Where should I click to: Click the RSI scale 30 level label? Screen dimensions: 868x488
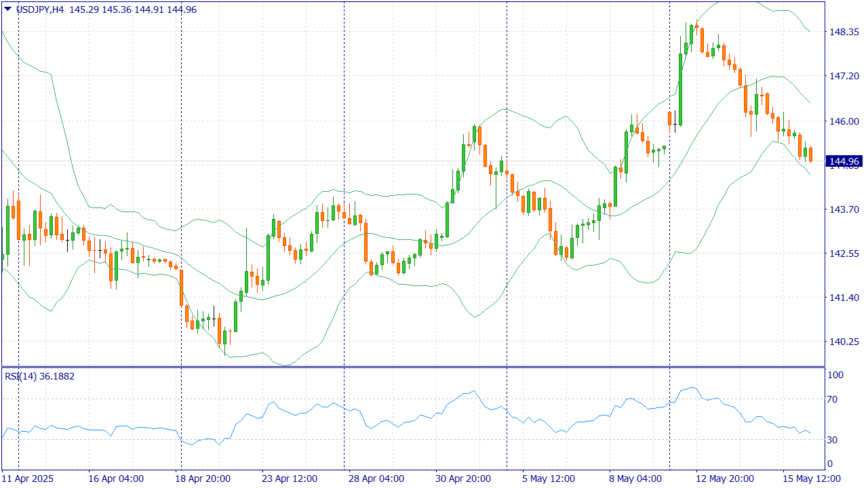click(x=835, y=440)
